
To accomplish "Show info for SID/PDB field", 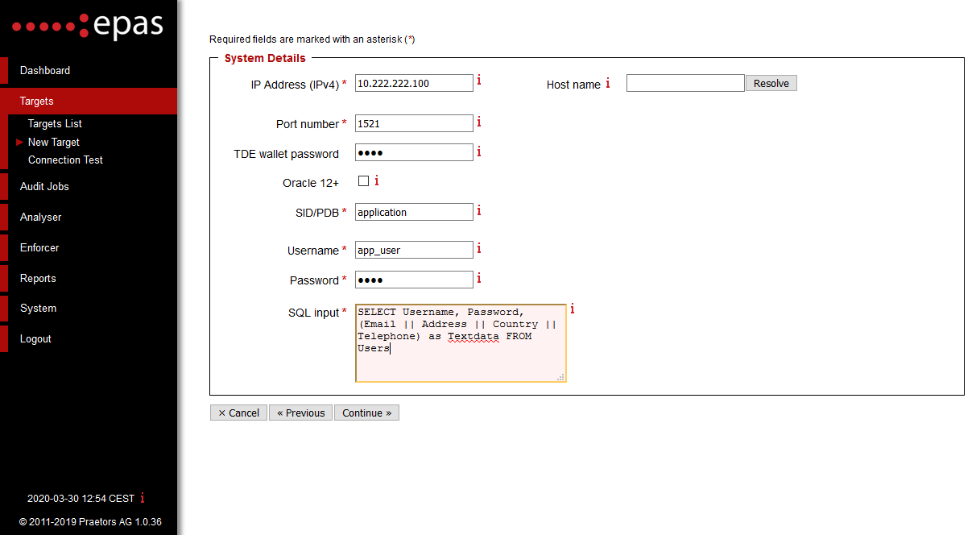I will 479,210.
